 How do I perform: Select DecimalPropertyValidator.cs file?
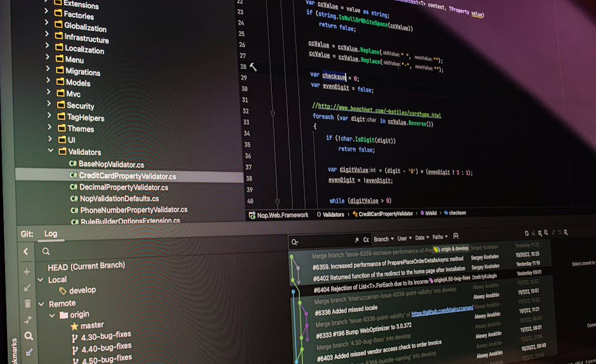click(123, 187)
